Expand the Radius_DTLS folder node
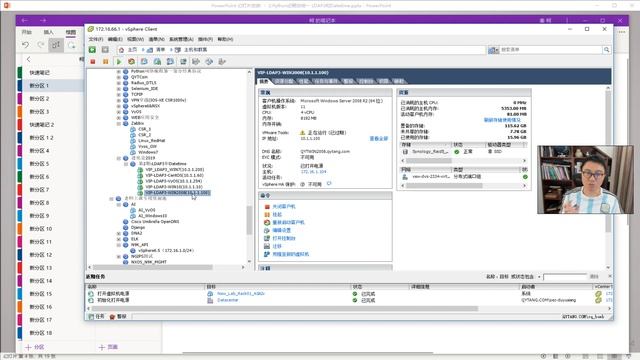640x360 pixels. (119, 82)
